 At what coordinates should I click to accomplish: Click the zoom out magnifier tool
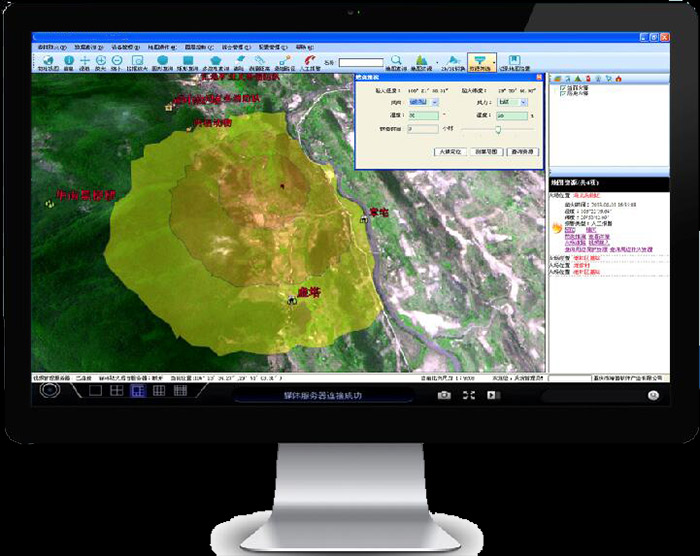tap(118, 61)
